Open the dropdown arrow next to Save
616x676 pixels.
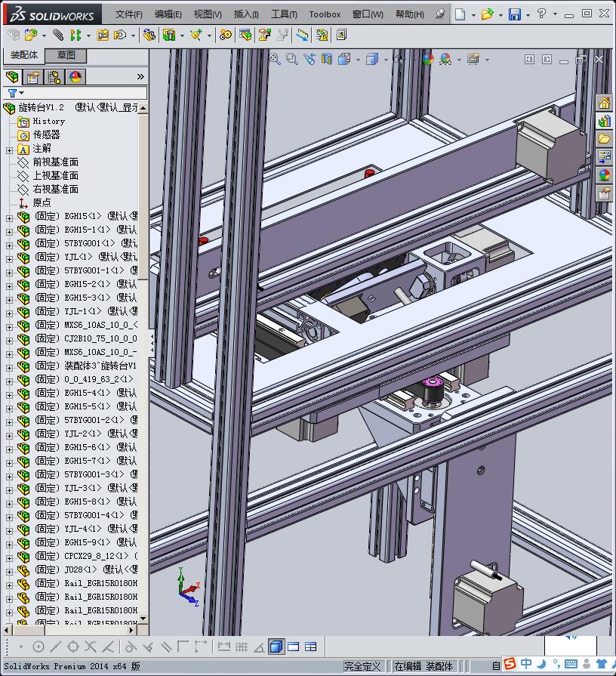pyautogui.click(x=528, y=15)
